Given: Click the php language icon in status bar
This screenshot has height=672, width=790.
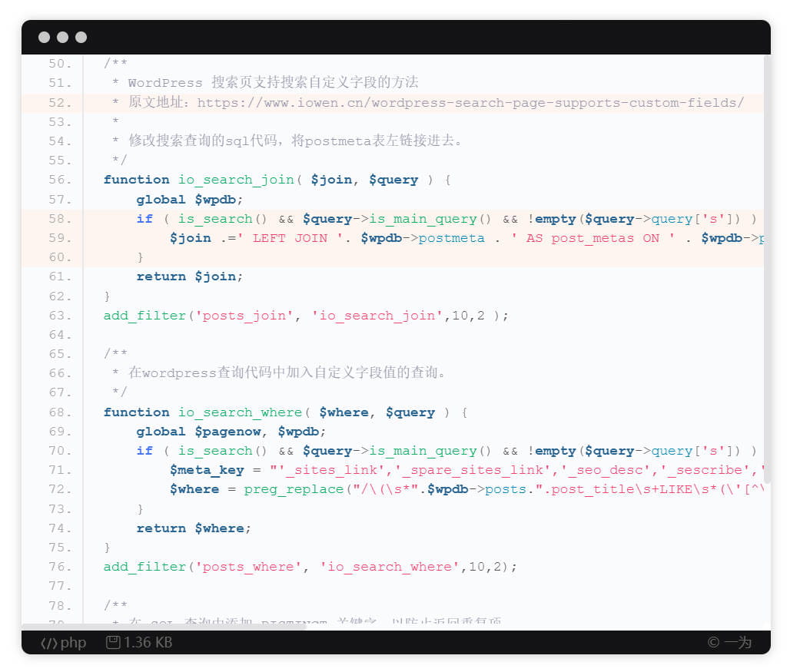Looking at the screenshot, I should coord(62,643).
